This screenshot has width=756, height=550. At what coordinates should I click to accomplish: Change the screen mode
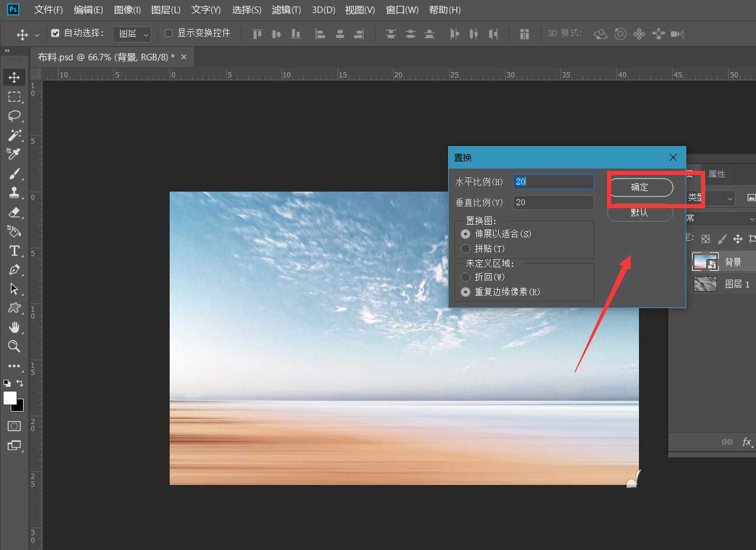point(14,445)
